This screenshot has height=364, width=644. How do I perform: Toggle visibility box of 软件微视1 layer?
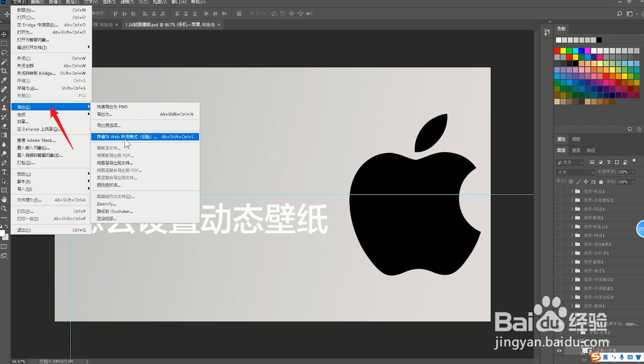click(x=559, y=218)
